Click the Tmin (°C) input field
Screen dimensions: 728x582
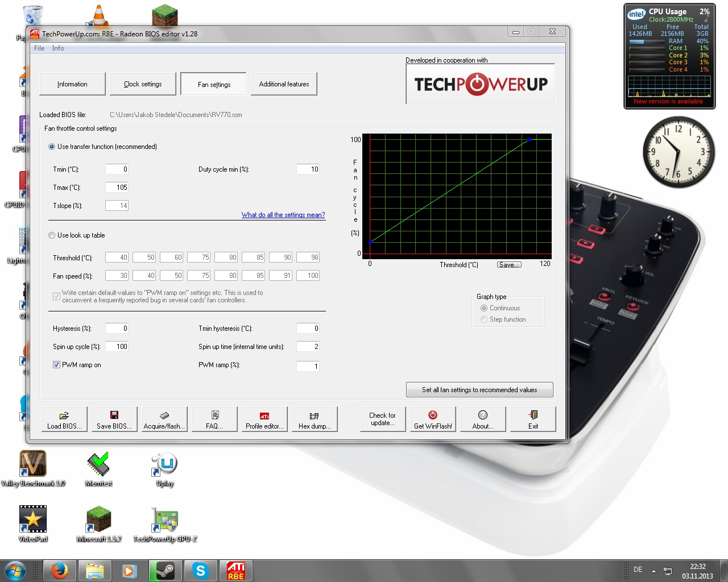tap(117, 169)
